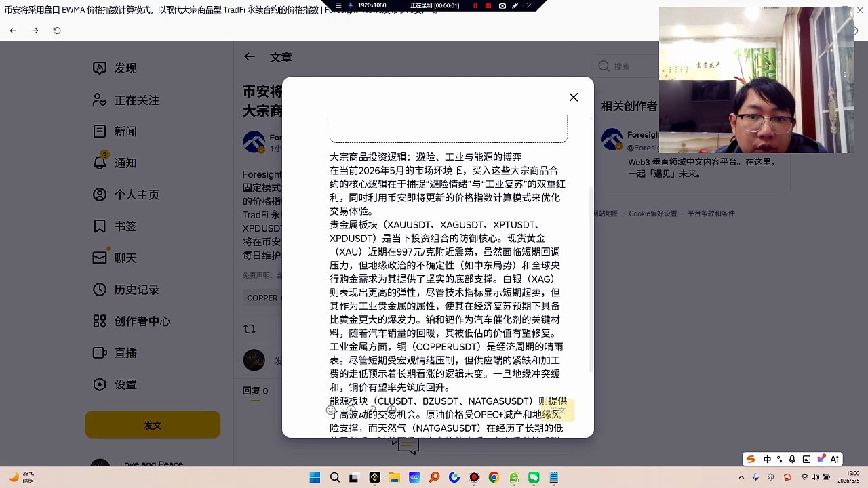868x488 pixels.
Task: Open Windows taskbar search
Action: [x=334, y=477]
